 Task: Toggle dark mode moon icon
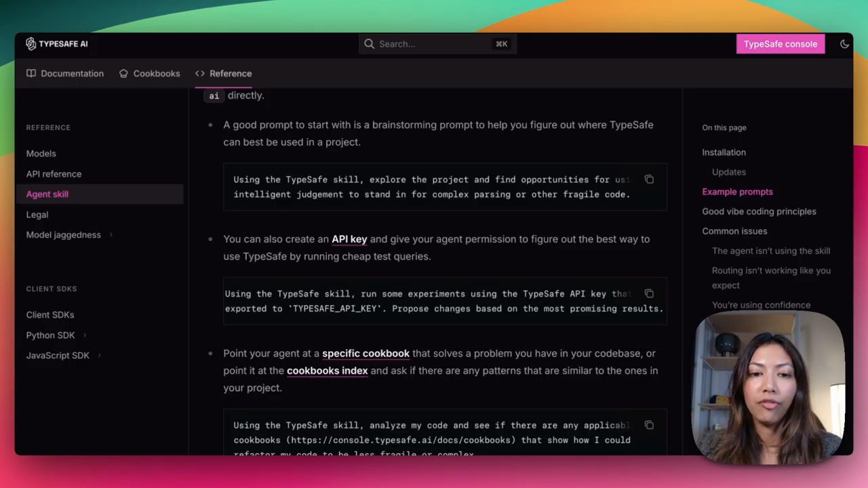(x=844, y=44)
